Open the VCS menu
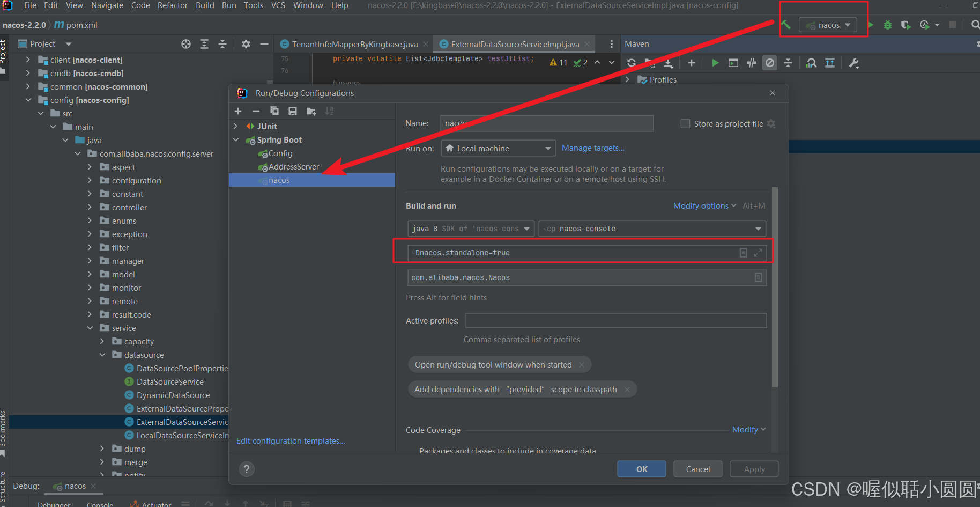 coord(278,5)
